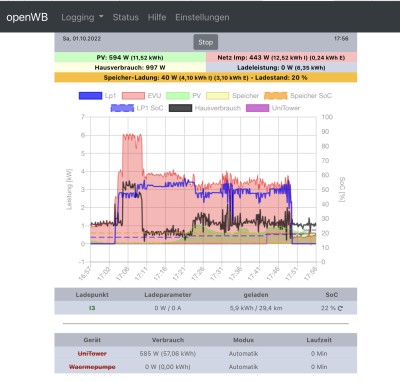
Task: Click the Speicher-Ladung status bar
Action: [x=206, y=78]
